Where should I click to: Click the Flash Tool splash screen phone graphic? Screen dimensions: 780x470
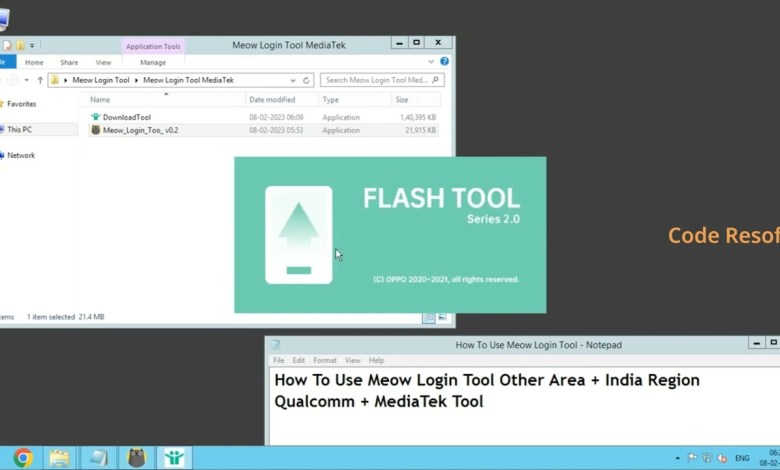click(x=298, y=235)
